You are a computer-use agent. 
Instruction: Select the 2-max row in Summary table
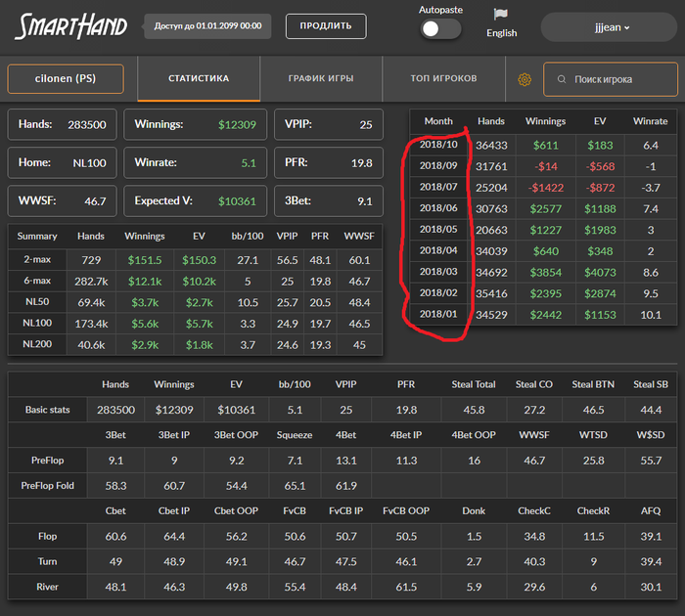pos(37,260)
